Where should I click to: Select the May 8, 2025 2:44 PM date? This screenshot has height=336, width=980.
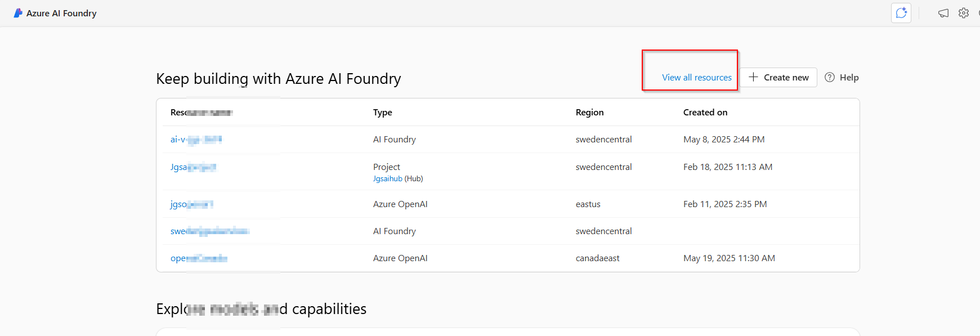[724, 140]
